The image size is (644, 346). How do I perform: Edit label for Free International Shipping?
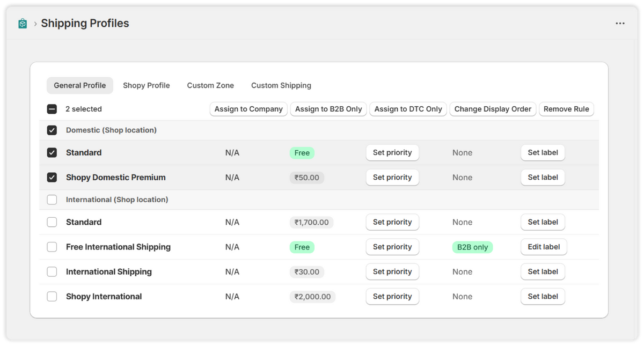[544, 247]
